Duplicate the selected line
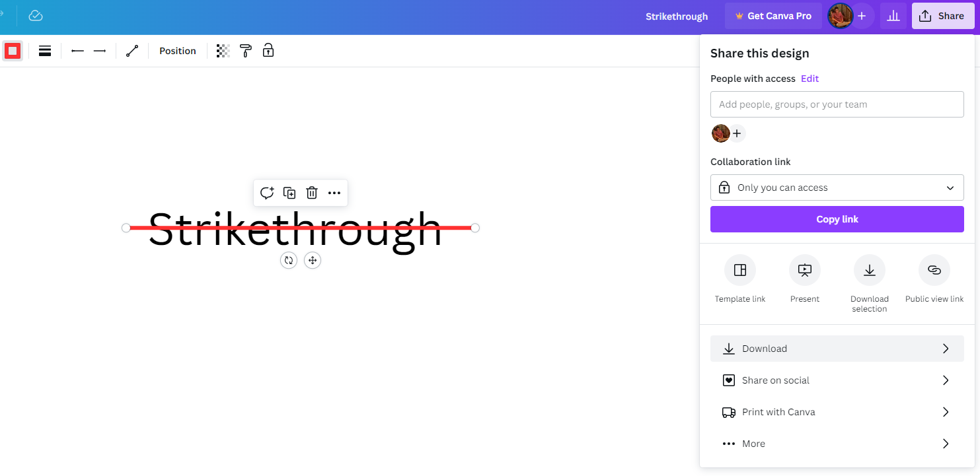This screenshot has height=476, width=980. (289, 193)
